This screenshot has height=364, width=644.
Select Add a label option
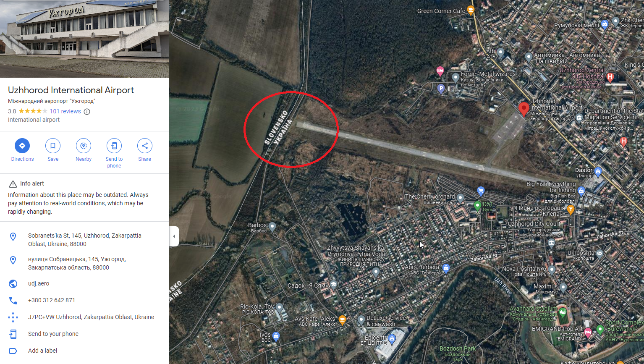point(84,351)
